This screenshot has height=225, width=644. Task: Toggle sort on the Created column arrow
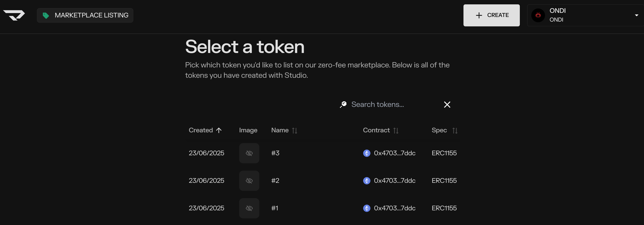(x=219, y=131)
